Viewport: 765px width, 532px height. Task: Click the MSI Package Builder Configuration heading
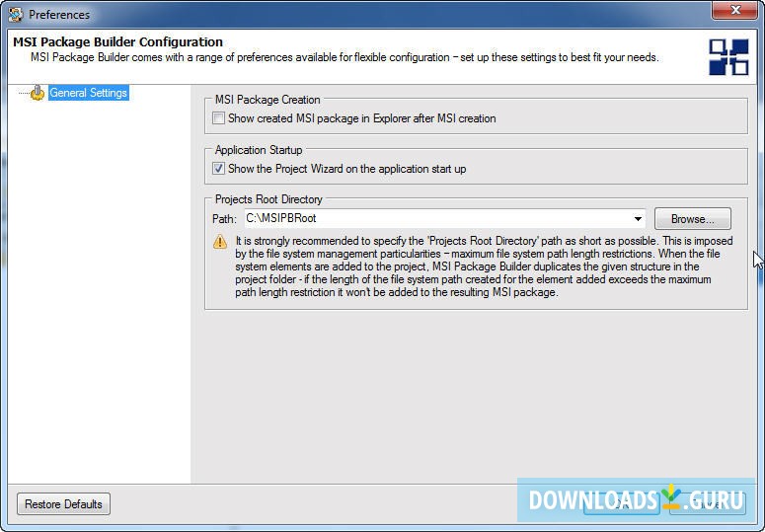[x=117, y=41]
